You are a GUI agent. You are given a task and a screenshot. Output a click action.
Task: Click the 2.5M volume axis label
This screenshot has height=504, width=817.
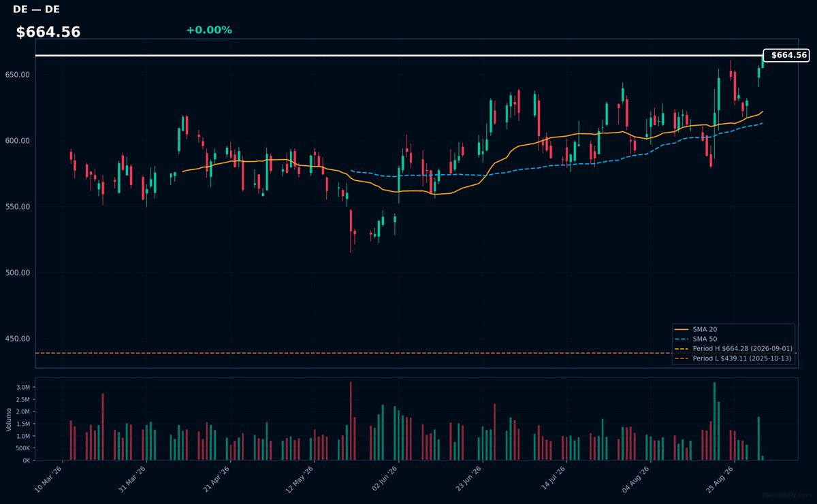click(x=23, y=399)
